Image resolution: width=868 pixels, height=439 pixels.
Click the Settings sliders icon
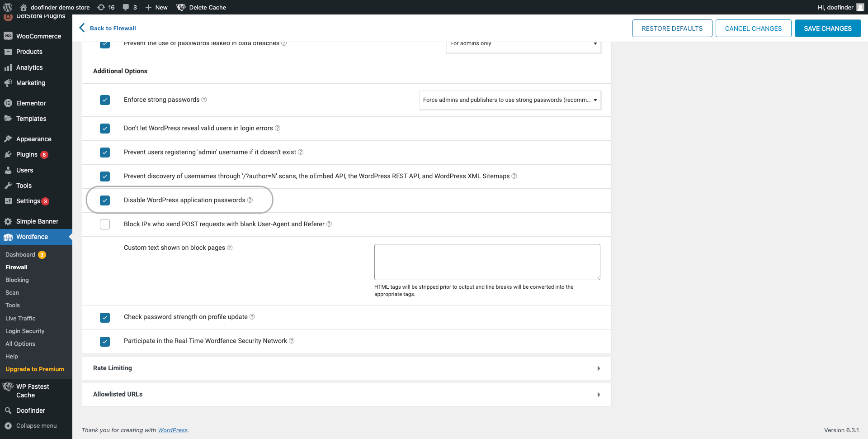(8, 201)
